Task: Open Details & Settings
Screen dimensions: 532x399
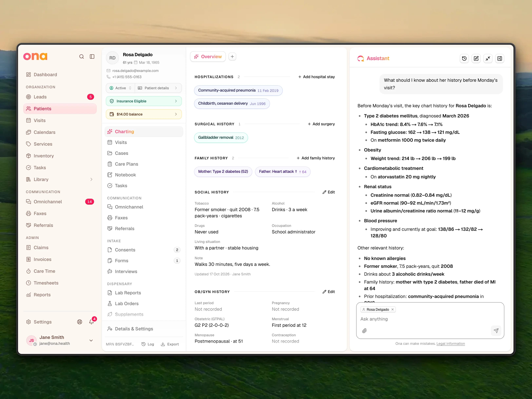Action: click(x=144, y=329)
